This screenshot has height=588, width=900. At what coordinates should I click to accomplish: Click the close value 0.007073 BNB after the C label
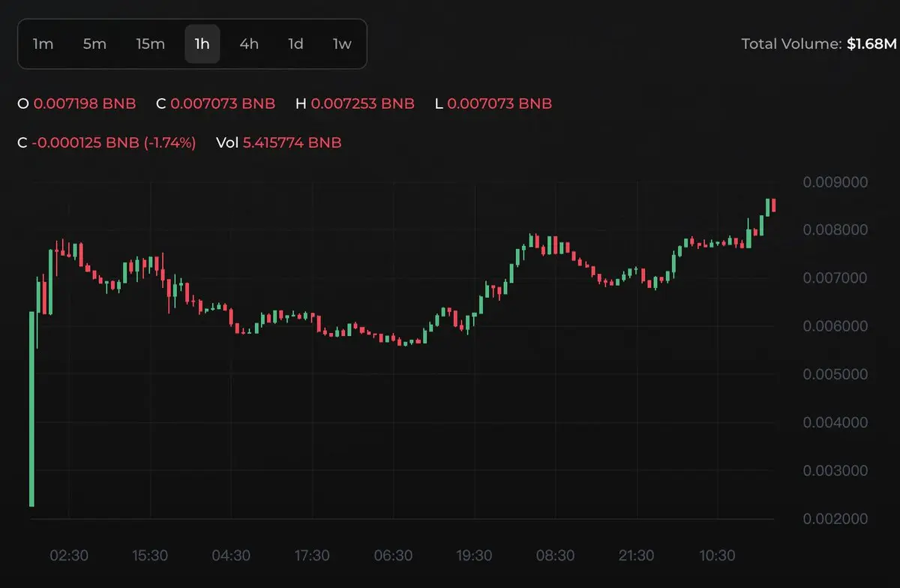pos(223,103)
